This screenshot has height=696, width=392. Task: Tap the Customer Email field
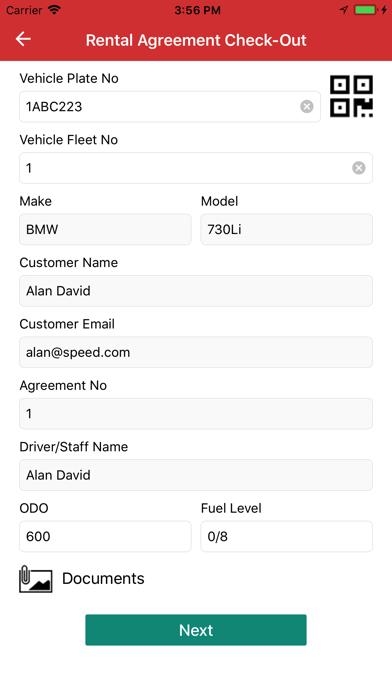[x=196, y=352]
